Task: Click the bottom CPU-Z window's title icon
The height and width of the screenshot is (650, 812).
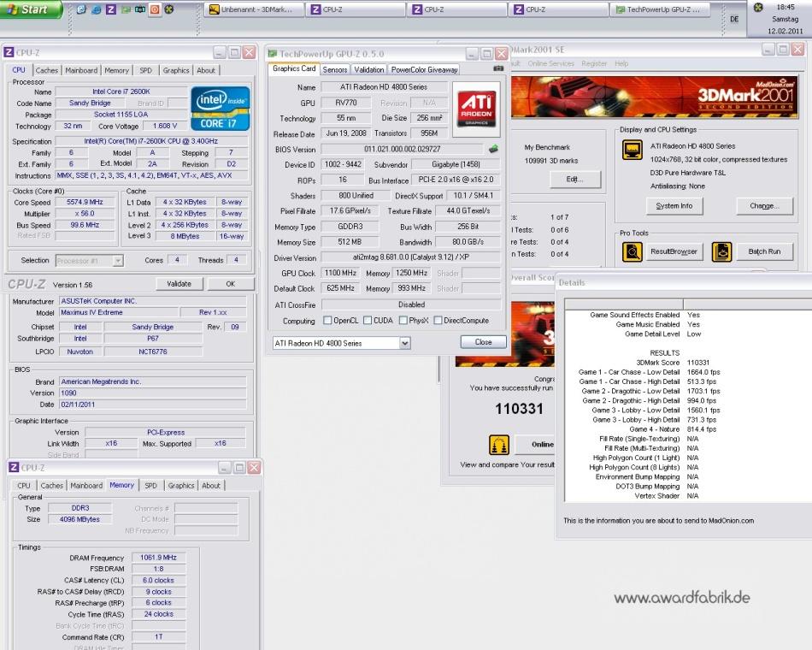Action: (x=14, y=468)
